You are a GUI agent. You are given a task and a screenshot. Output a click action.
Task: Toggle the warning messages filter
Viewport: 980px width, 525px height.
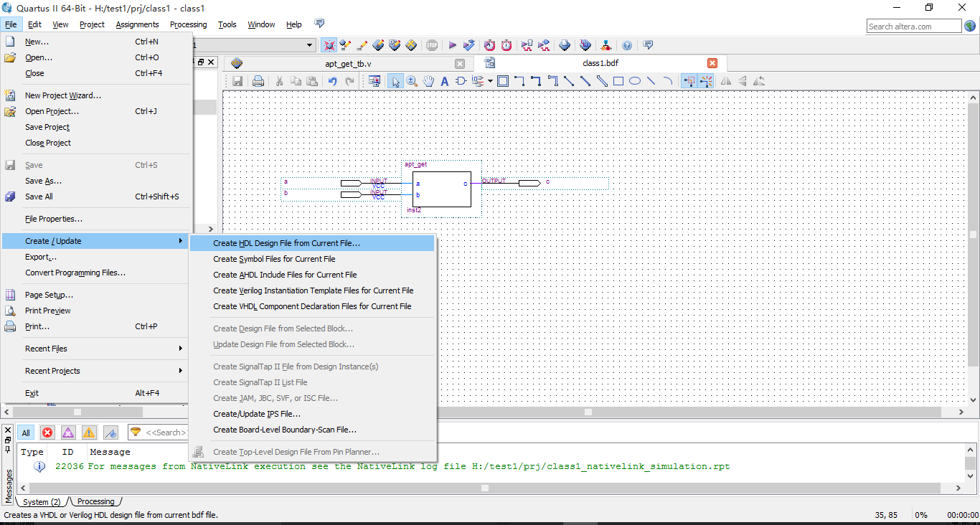pyautogui.click(x=89, y=432)
